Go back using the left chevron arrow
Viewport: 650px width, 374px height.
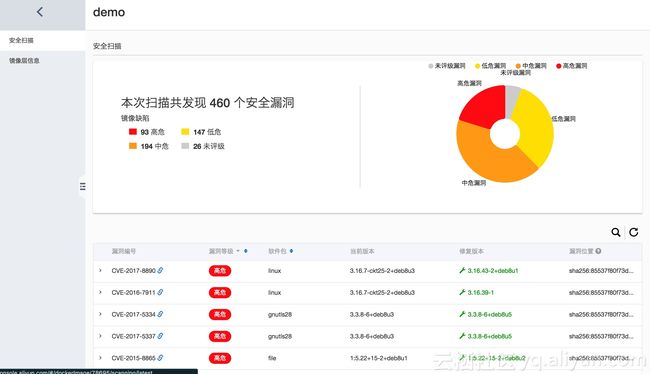(40, 12)
